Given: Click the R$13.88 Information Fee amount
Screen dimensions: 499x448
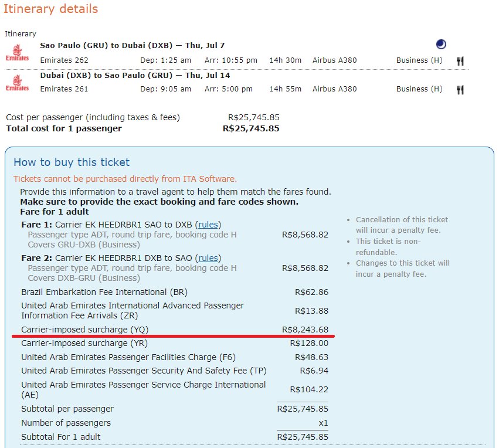Looking at the screenshot, I should pos(311,311).
